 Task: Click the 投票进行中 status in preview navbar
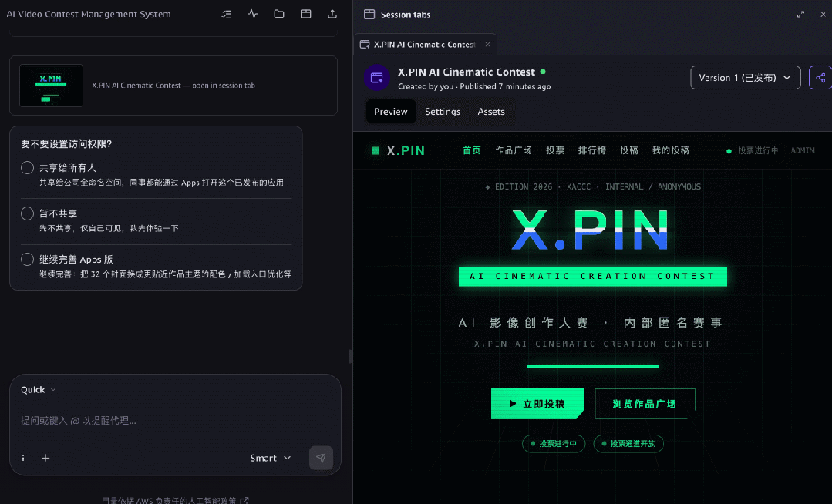pos(753,151)
